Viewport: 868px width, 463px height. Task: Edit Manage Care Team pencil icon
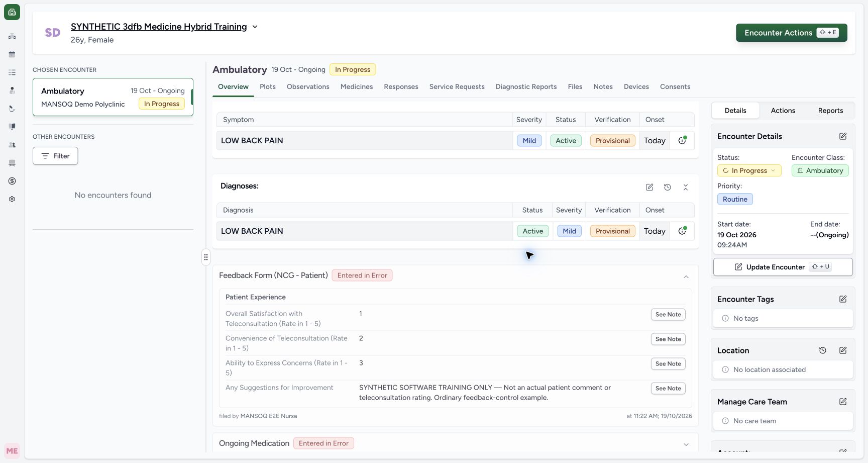pyautogui.click(x=843, y=402)
